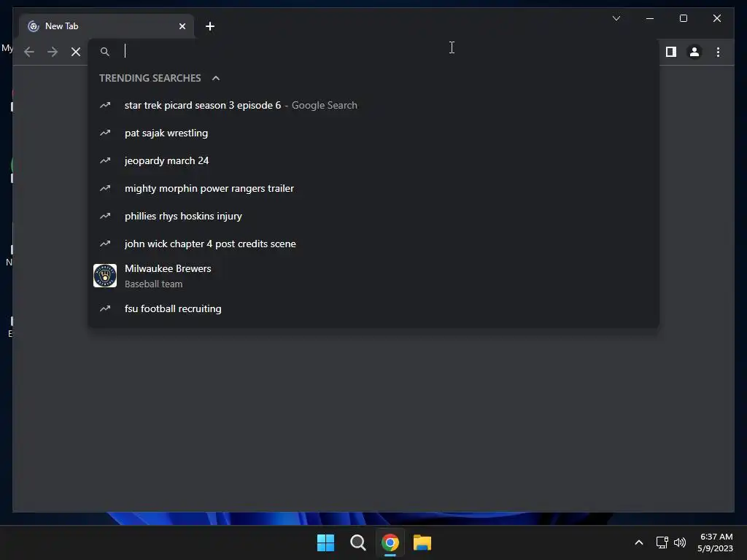Show hidden system tray icons
This screenshot has width=747, height=560.
[x=639, y=542]
